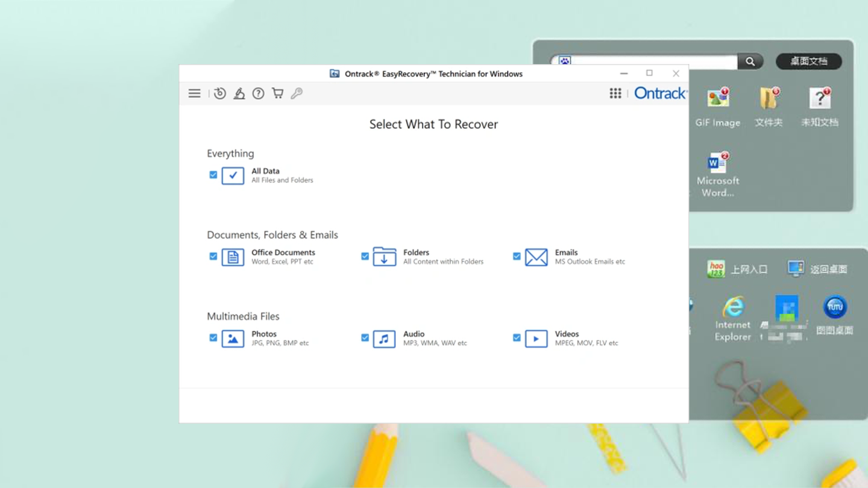868x488 pixels.
Task: Click the 返回桌面 return to desktop link
Action: coord(817,269)
